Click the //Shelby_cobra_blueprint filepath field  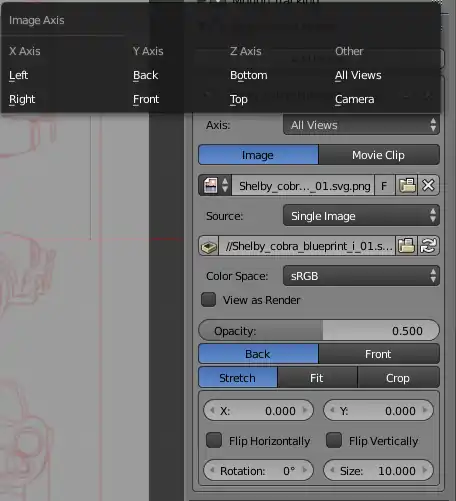tap(307, 246)
